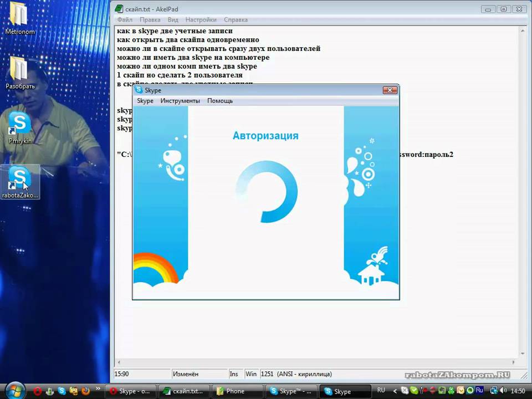This screenshot has height=399, width=532.
Task: Click line 'можно ли иметь два skype на компьютере'
Action: click(193, 57)
